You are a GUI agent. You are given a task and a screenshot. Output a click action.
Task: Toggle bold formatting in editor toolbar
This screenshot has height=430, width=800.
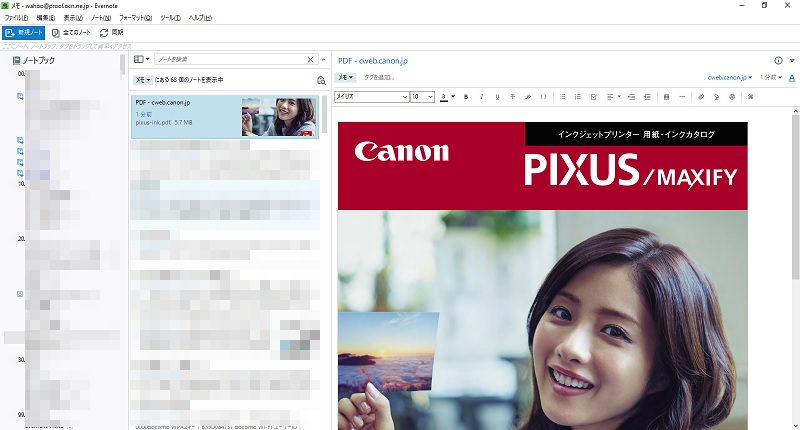pos(465,97)
